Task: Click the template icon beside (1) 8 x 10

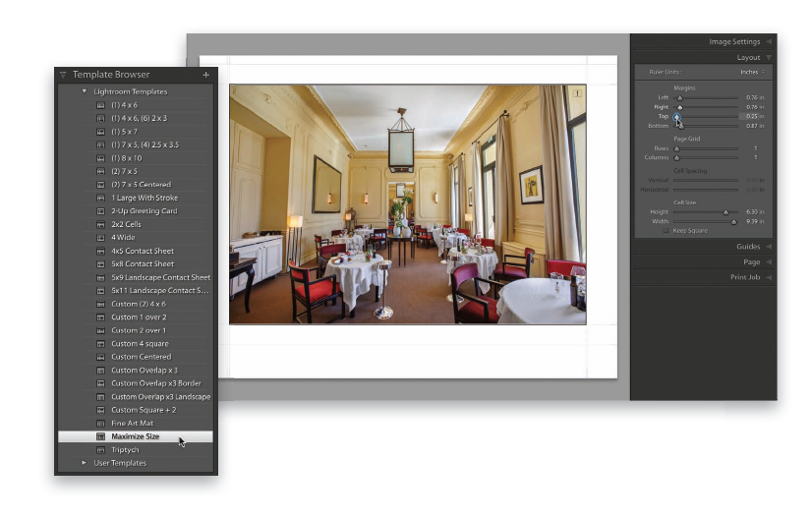Action: click(100, 158)
